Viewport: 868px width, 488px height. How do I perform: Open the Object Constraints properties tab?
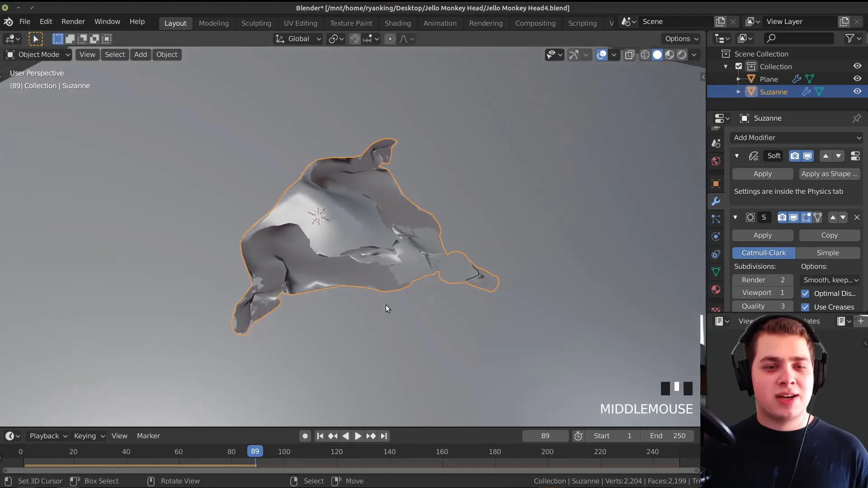[716, 254]
